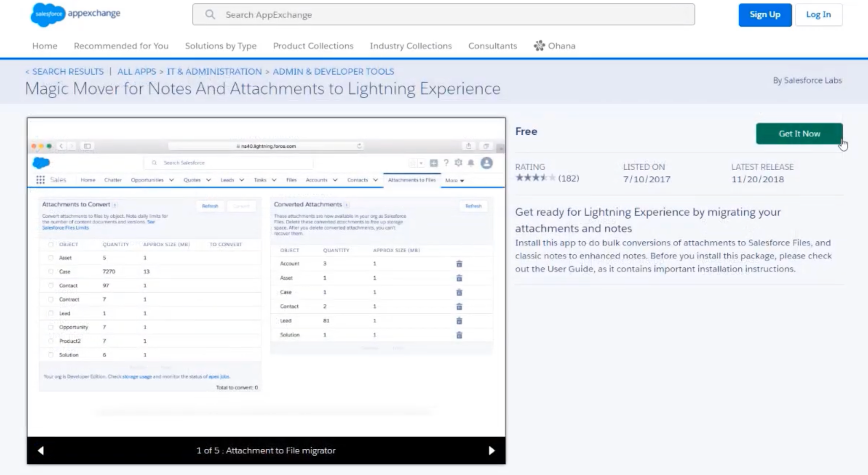
Task: Expand the Opportunities tab dropdown arrow
Action: point(171,180)
